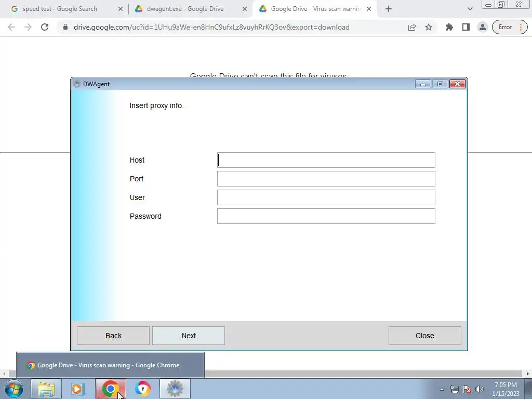This screenshot has width=532, height=399.
Task: Click the share page icon in address bar
Action: pos(412,27)
